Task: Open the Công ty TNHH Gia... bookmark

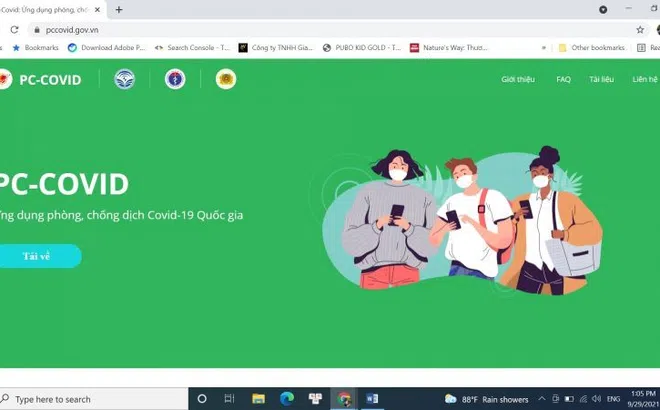Action: coord(276,48)
